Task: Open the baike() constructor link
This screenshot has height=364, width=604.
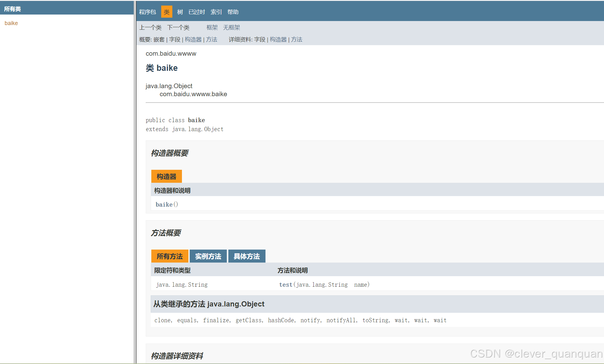Action: pos(164,204)
